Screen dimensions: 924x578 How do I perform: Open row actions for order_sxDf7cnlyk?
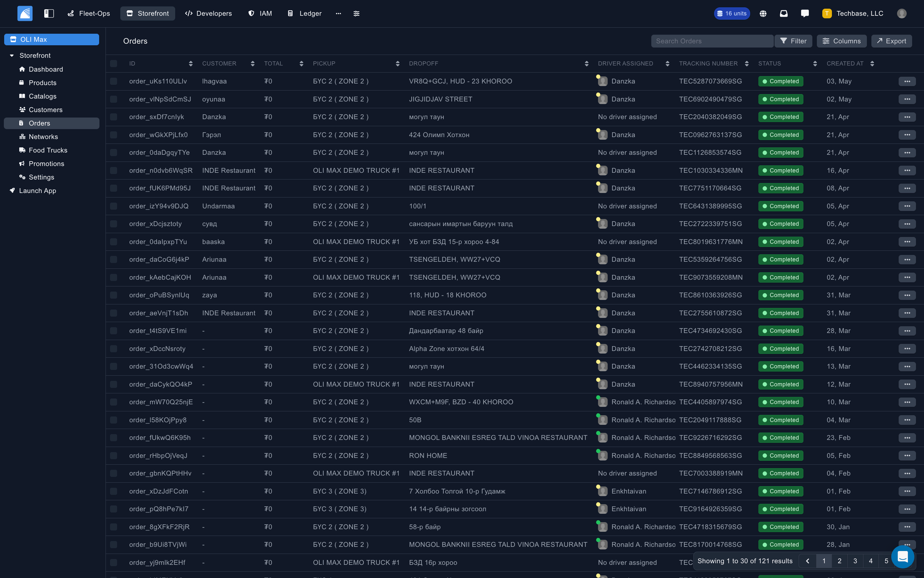pyautogui.click(x=907, y=117)
